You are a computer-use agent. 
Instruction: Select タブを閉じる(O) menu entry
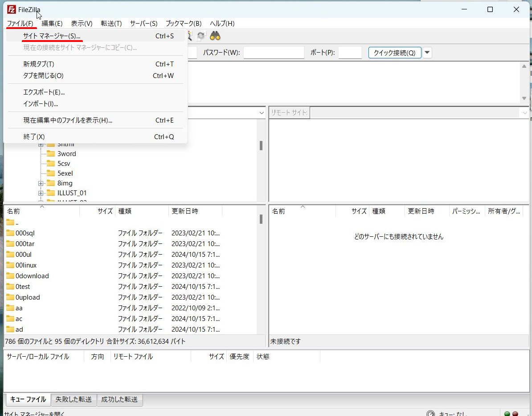tap(96, 76)
